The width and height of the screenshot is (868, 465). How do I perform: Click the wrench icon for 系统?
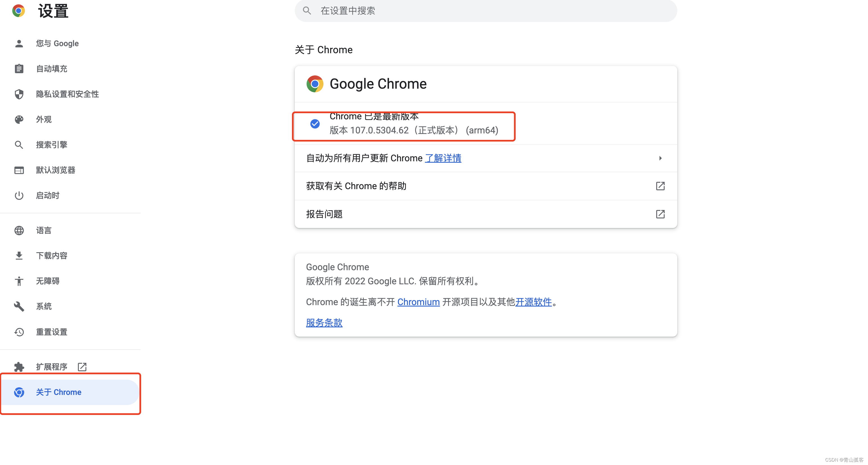tap(19, 306)
